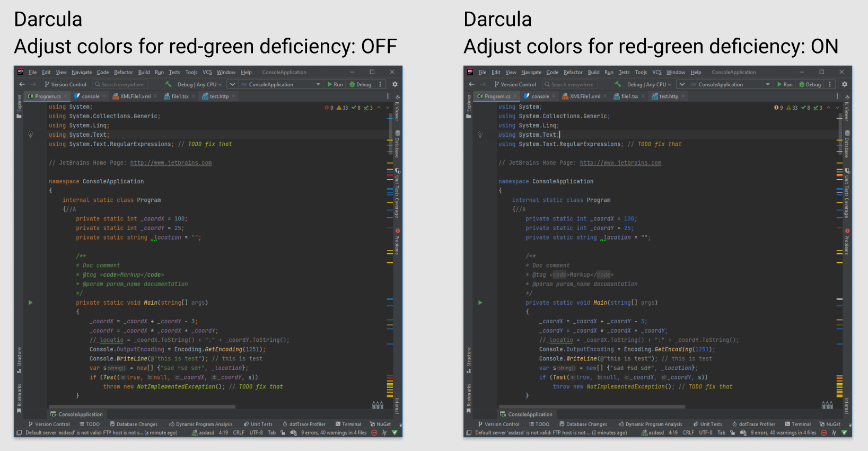
Task: Open the ConsoleApplication run configuration dropdown in right ON window
Action: click(x=730, y=84)
